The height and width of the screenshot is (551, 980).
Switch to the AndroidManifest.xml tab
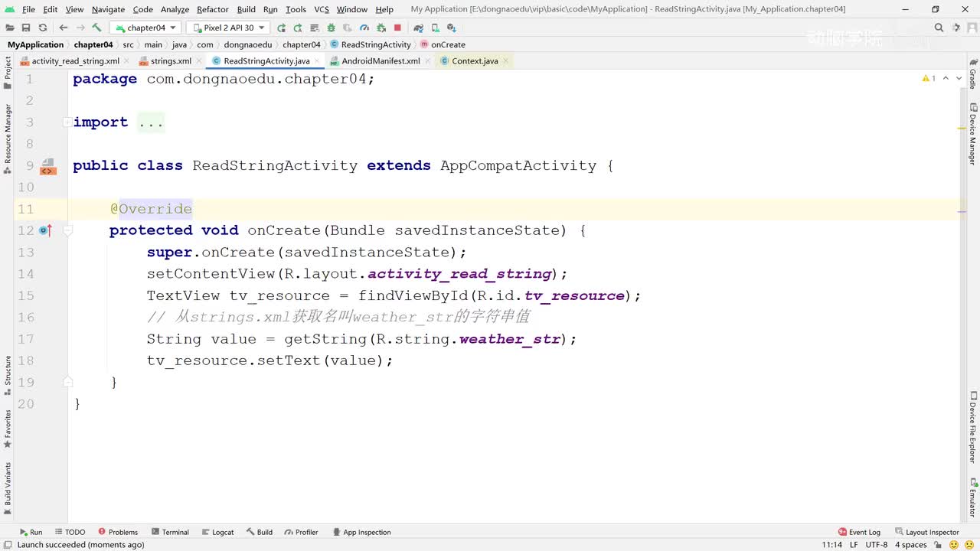pyautogui.click(x=381, y=61)
